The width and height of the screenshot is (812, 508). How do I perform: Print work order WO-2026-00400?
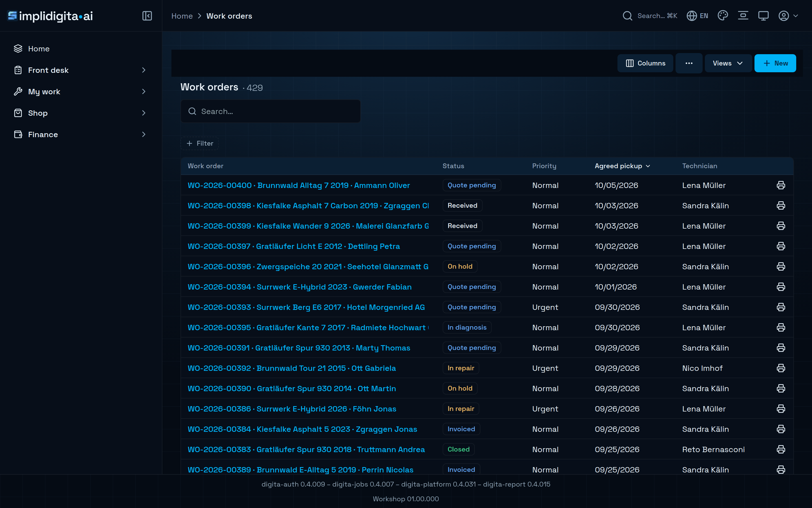click(x=781, y=185)
